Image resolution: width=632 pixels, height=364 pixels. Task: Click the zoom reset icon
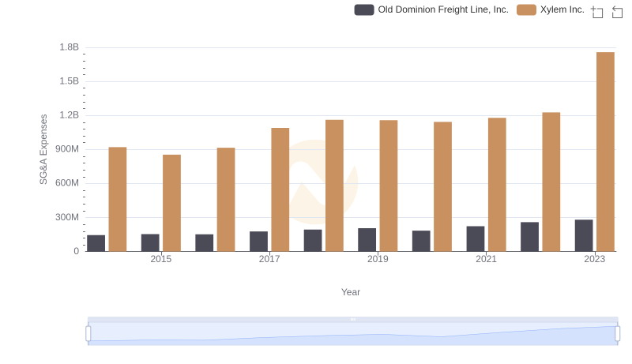pos(617,12)
